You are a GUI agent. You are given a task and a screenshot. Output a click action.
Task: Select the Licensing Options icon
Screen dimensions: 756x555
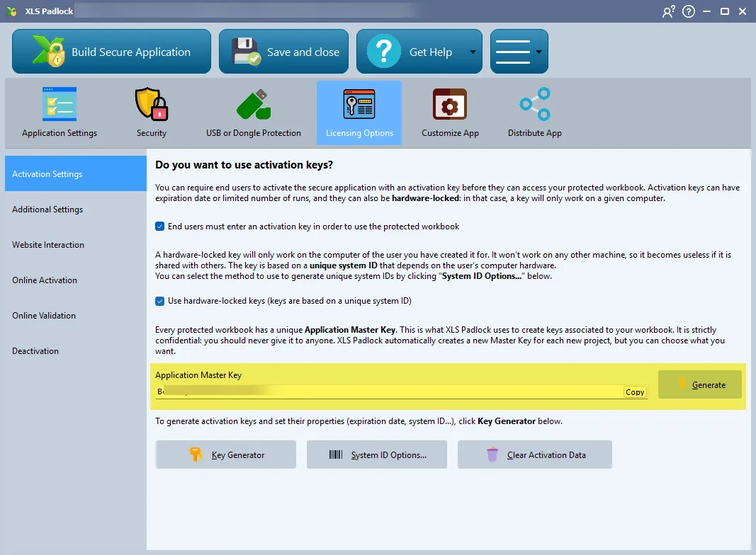[x=359, y=104]
